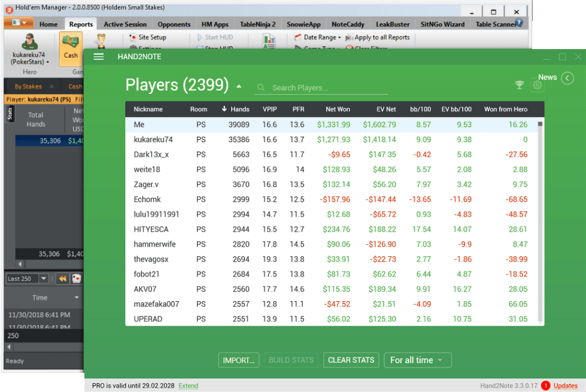Click the report chart icon in Hold'em Manager ribbon
Screen dimensions: 586x392
[269, 41]
